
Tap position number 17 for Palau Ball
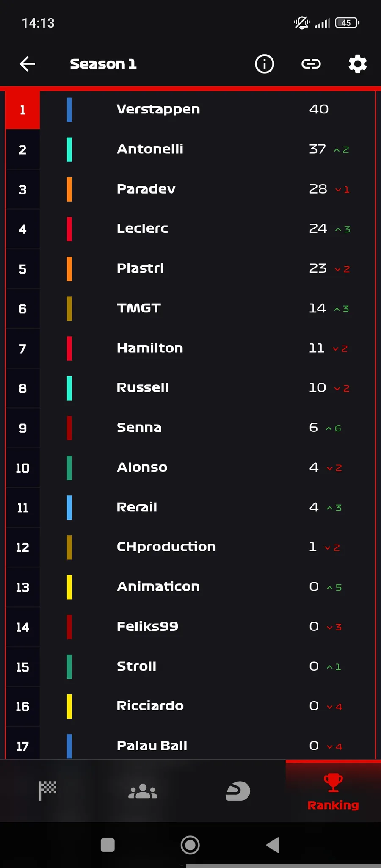click(22, 746)
